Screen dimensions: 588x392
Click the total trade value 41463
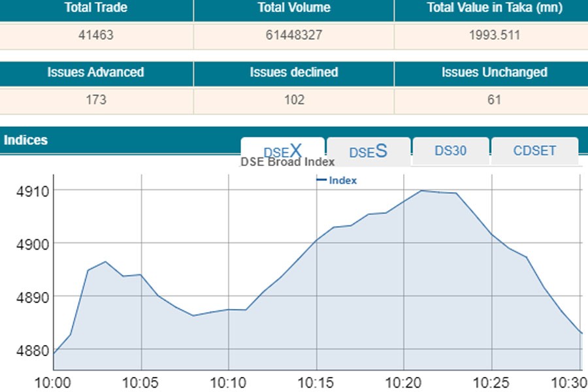[95, 35]
